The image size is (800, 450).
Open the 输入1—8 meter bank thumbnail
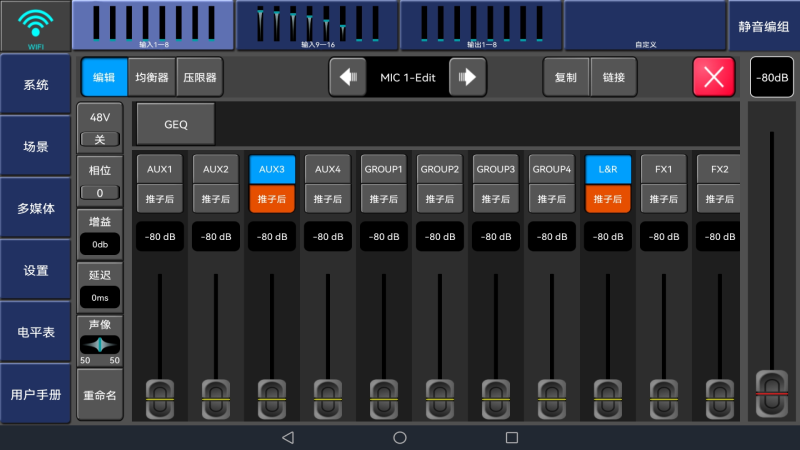[153, 25]
